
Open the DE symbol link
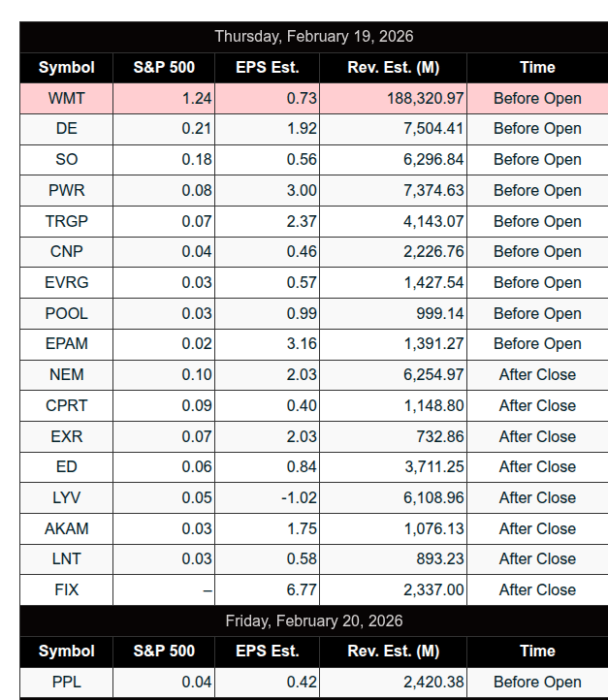(66, 129)
